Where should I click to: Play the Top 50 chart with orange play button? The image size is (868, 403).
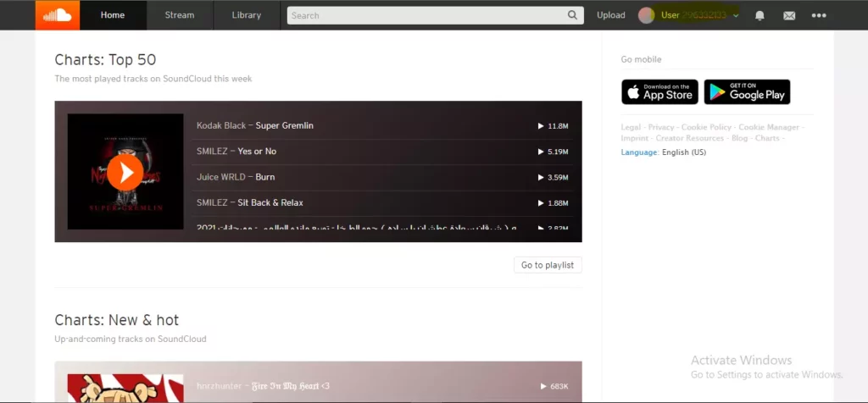pyautogui.click(x=125, y=173)
